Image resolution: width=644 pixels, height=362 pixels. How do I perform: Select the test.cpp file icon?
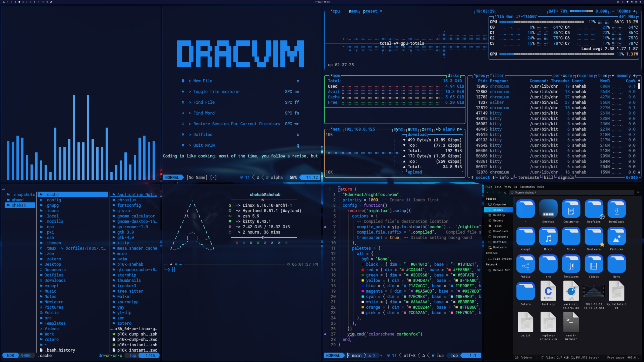(548, 291)
